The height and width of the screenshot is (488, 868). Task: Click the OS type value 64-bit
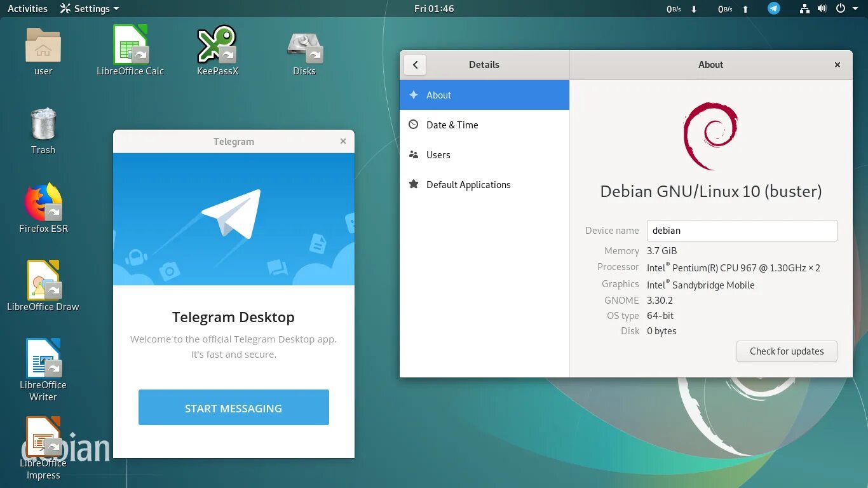(x=660, y=316)
